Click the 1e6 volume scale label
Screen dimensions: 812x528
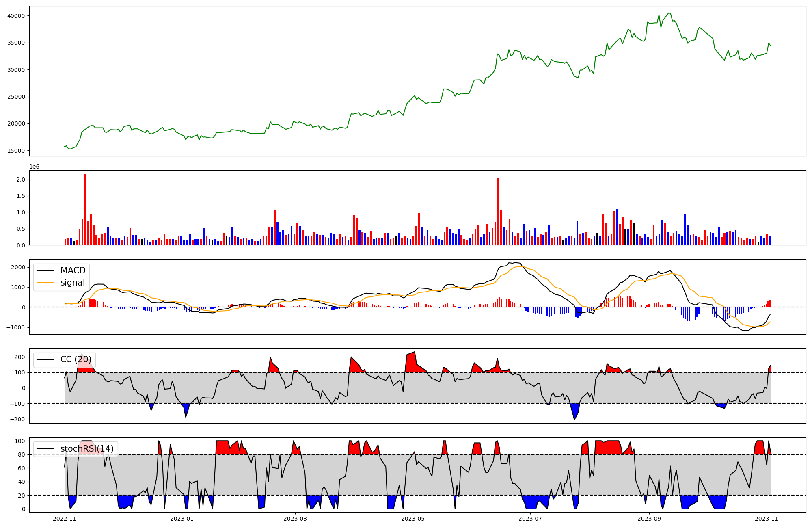coord(34,167)
